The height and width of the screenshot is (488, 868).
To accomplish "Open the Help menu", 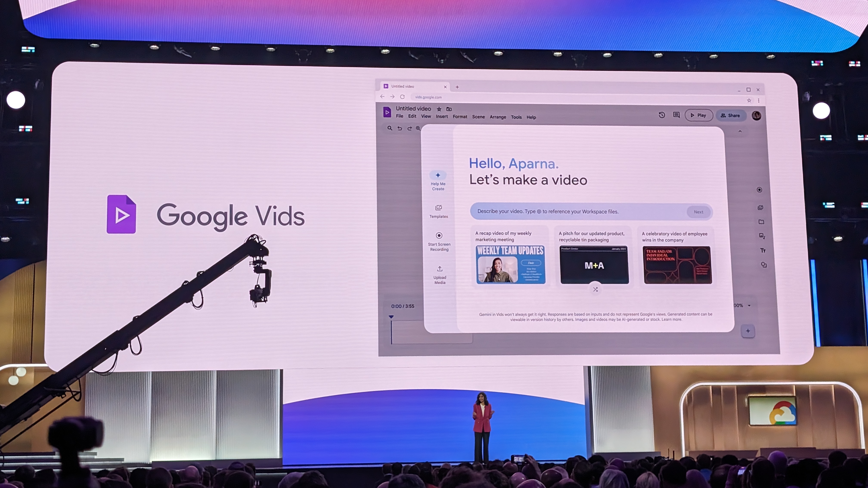I will pyautogui.click(x=531, y=117).
